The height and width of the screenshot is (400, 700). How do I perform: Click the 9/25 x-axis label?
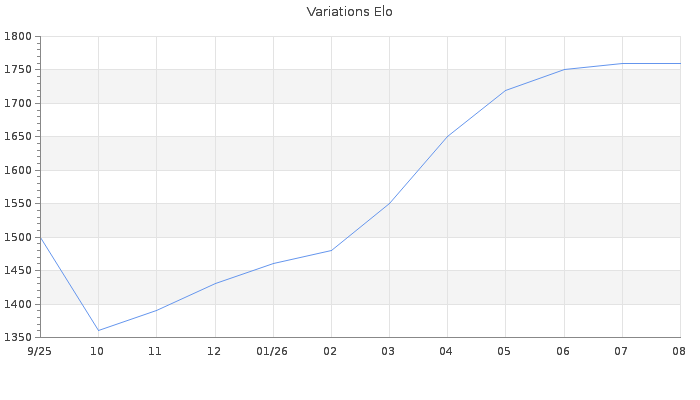pos(39,351)
